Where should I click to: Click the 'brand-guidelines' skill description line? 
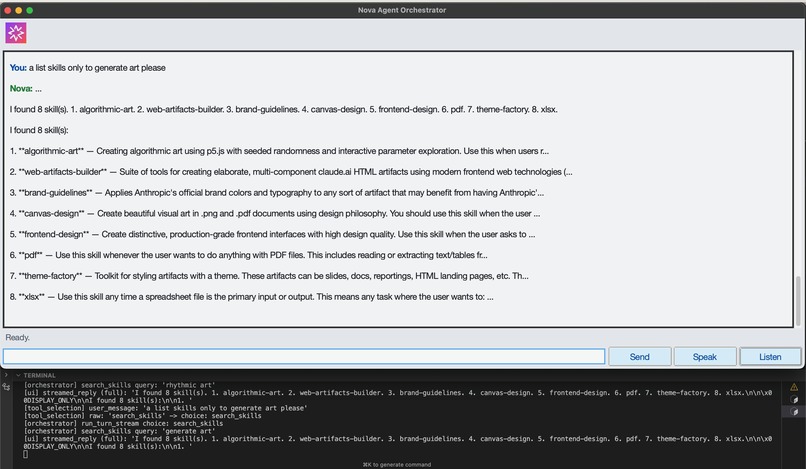coord(277,193)
